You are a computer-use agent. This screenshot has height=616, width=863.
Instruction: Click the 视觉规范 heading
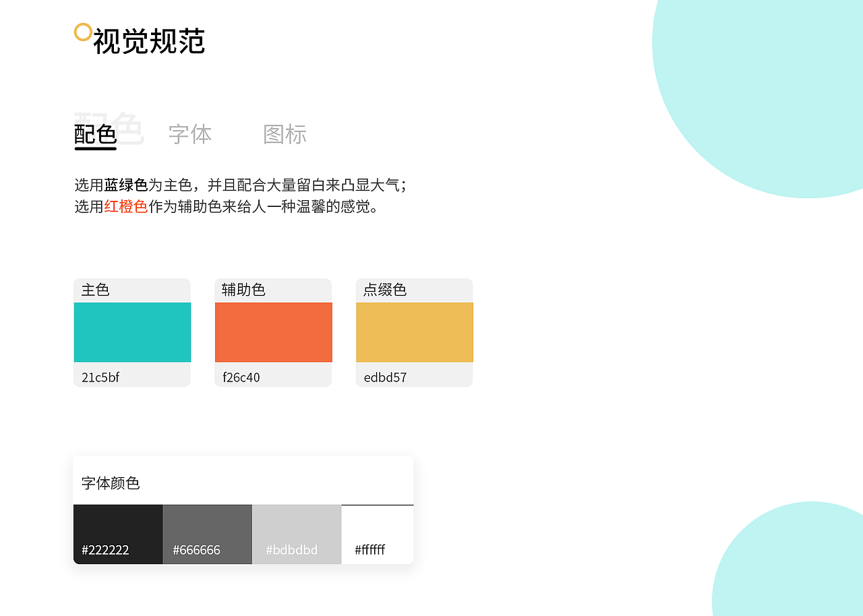149,42
